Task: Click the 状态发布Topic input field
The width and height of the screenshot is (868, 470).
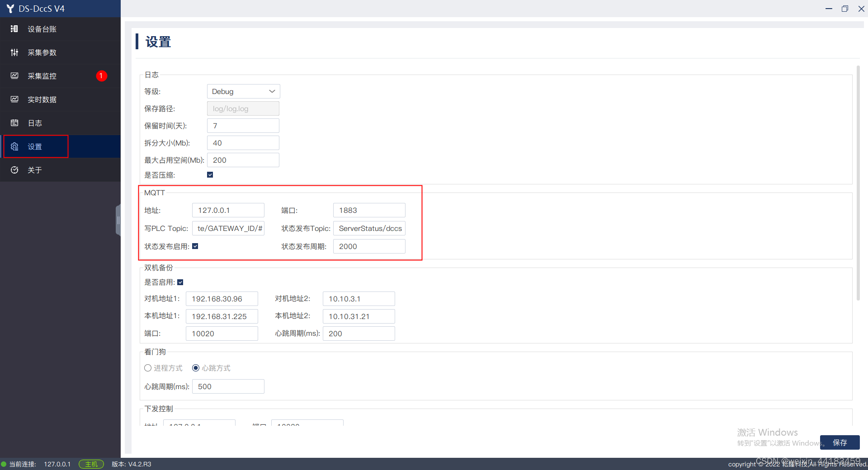Action: click(x=369, y=228)
